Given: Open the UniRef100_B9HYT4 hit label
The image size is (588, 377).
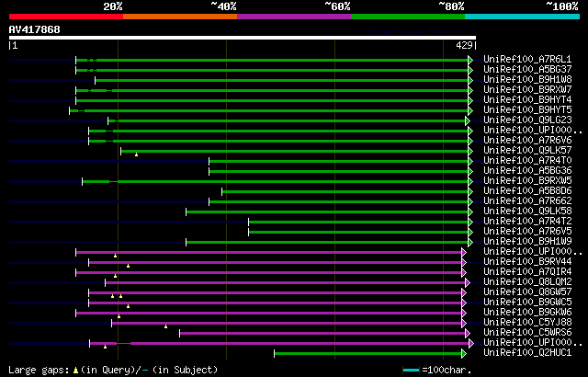Looking at the screenshot, I should [527, 100].
